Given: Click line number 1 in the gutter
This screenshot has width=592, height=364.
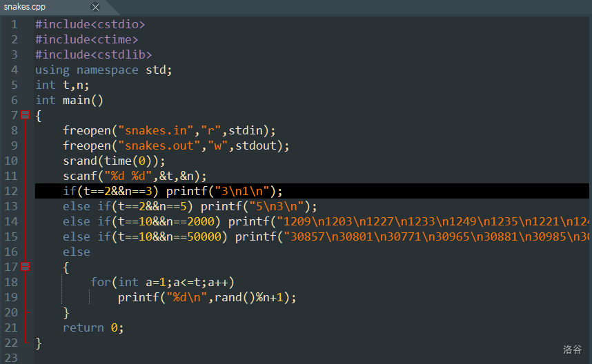Looking at the screenshot, I should tap(14, 24).
